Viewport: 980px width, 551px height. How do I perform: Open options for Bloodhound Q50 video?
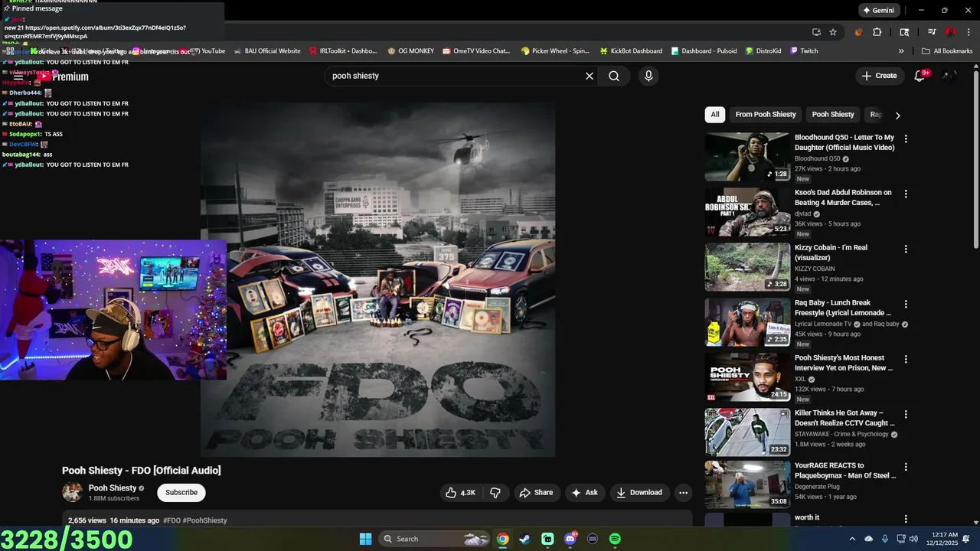(x=906, y=139)
